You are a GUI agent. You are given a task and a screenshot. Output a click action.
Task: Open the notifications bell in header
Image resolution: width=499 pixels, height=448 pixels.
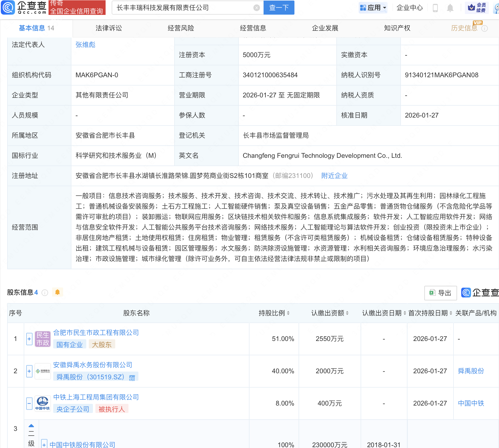click(x=450, y=8)
